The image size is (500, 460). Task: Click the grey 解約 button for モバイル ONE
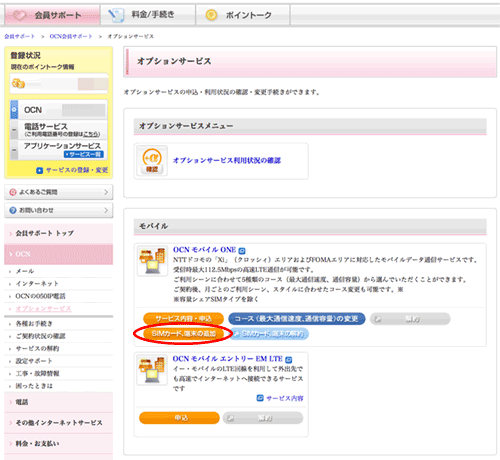tap(410, 319)
